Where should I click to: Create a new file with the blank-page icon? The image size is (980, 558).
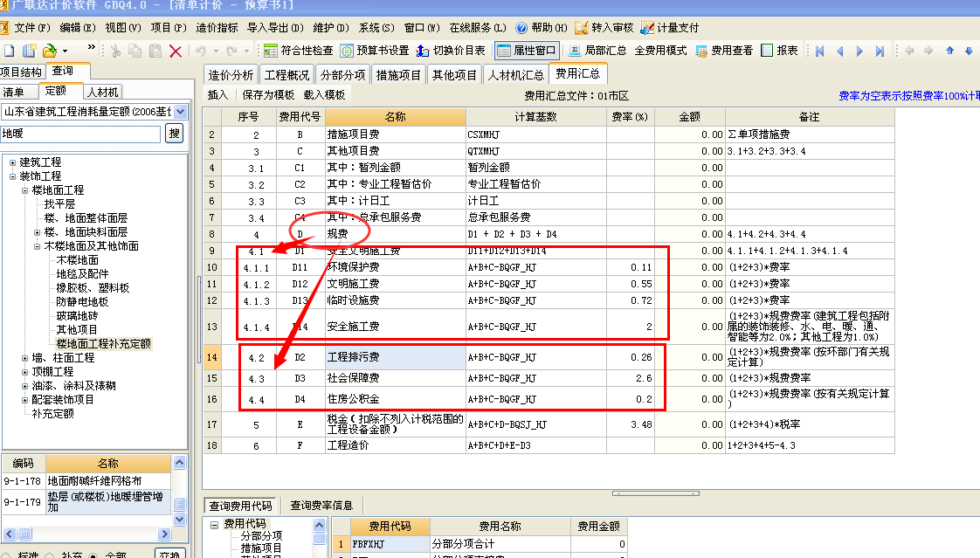click(x=9, y=51)
